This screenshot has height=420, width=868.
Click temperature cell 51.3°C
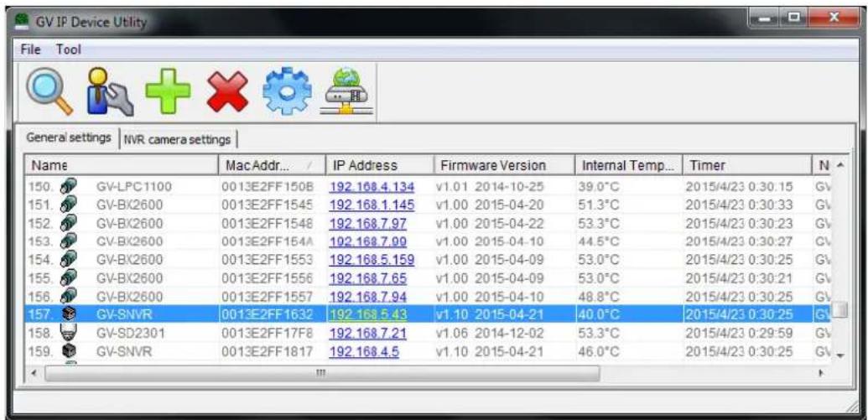tap(598, 205)
